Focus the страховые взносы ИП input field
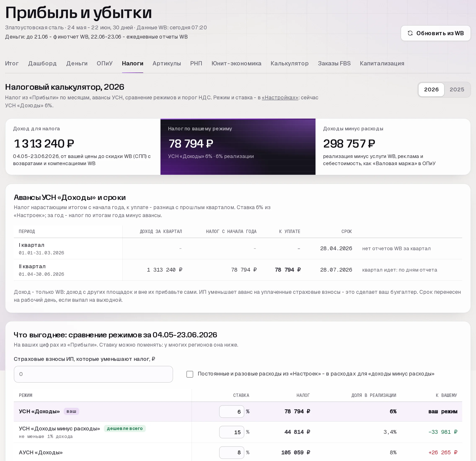This screenshot has width=476, height=461. click(x=93, y=374)
